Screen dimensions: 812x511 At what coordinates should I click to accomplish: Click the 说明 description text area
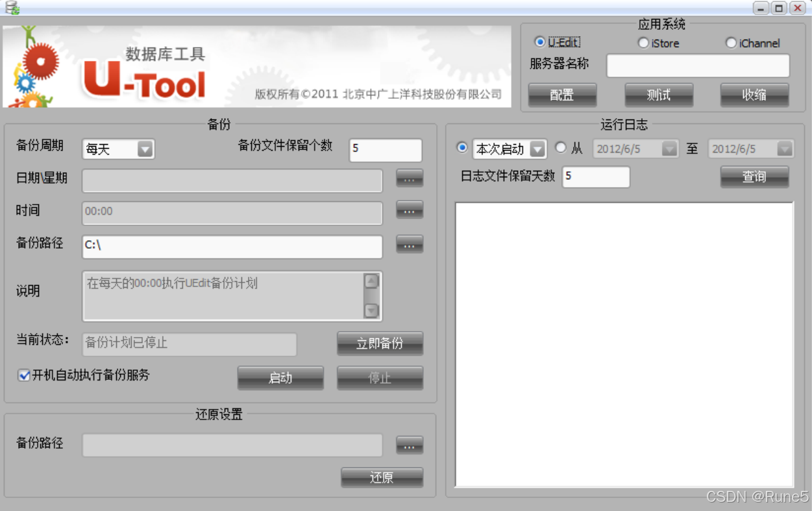[x=223, y=296]
